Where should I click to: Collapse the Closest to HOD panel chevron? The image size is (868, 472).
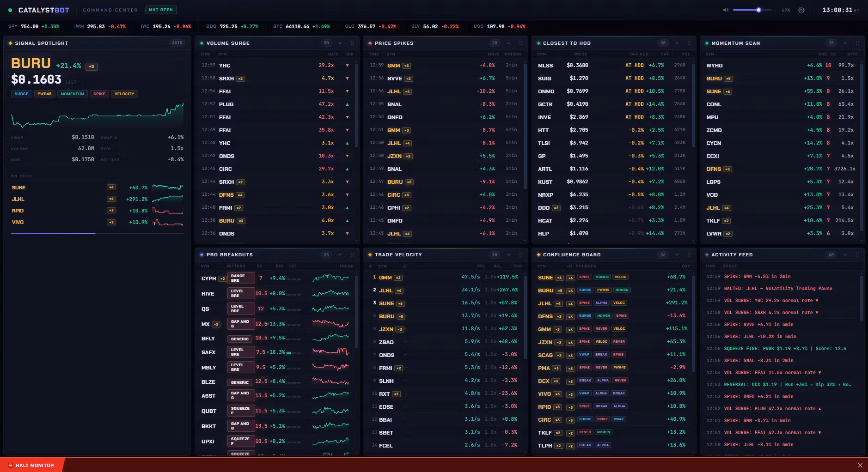[x=677, y=43]
